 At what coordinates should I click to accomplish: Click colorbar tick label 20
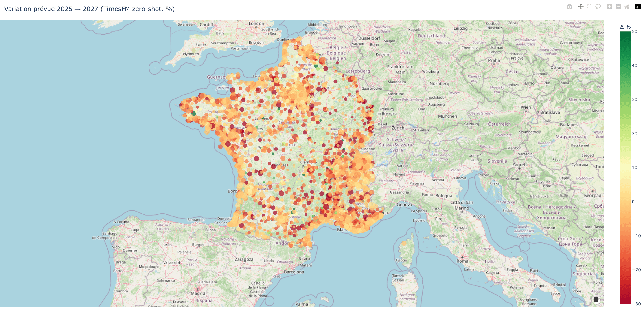tap(635, 134)
